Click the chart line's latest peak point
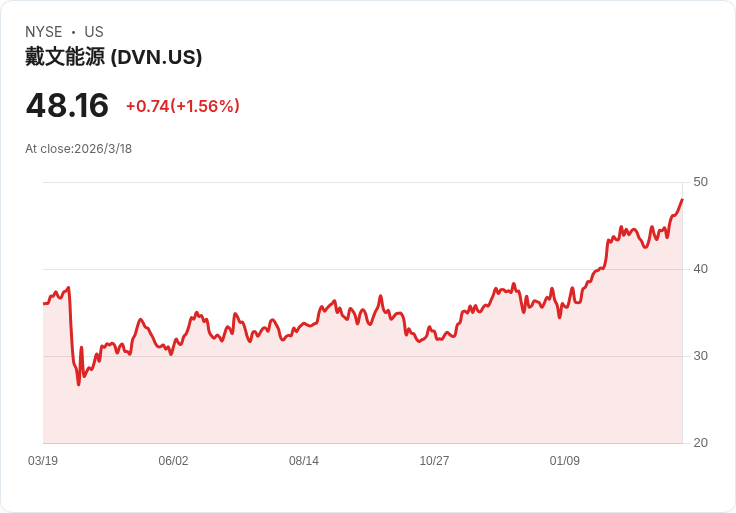Viewport: 736px width, 513px height. pyautogui.click(x=682, y=199)
